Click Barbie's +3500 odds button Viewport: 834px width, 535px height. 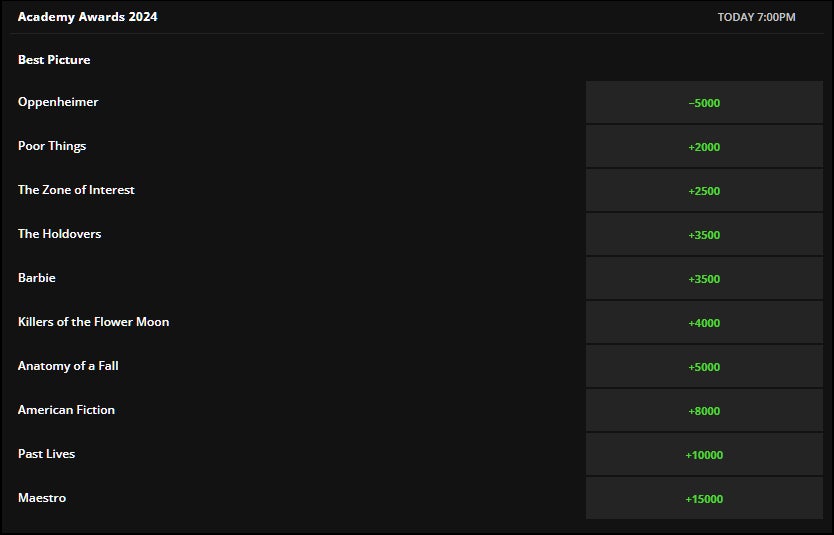click(704, 279)
